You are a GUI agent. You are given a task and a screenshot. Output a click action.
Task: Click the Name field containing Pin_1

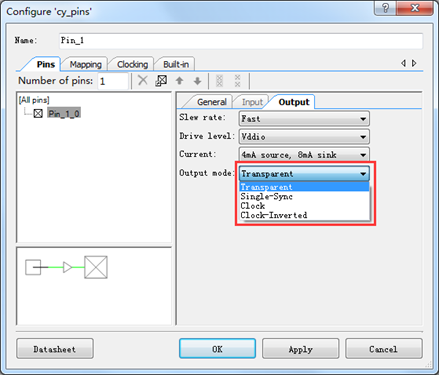[x=241, y=41]
